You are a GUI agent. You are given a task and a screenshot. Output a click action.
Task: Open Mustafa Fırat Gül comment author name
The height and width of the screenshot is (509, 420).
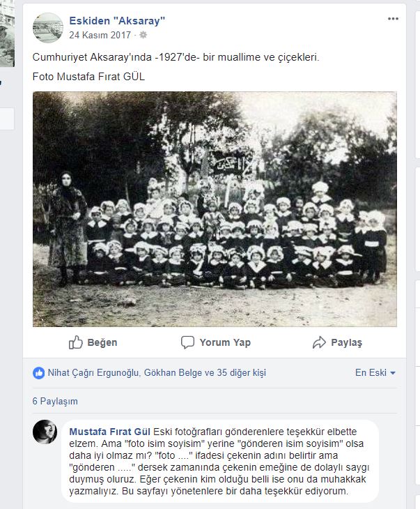tap(109, 432)
